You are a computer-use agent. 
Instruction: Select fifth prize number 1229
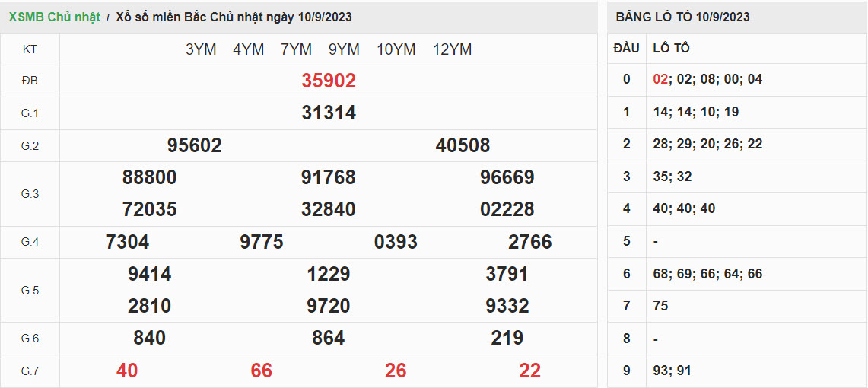329,274
